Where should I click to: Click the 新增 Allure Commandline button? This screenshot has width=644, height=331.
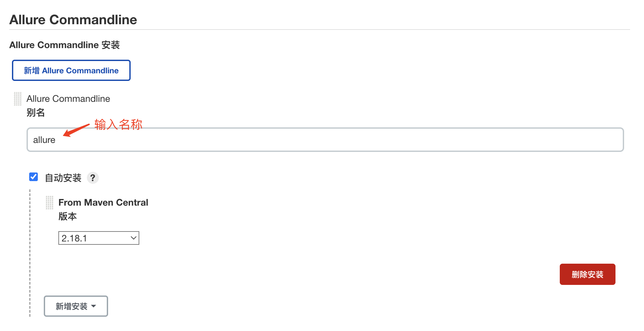coord(71,70)
